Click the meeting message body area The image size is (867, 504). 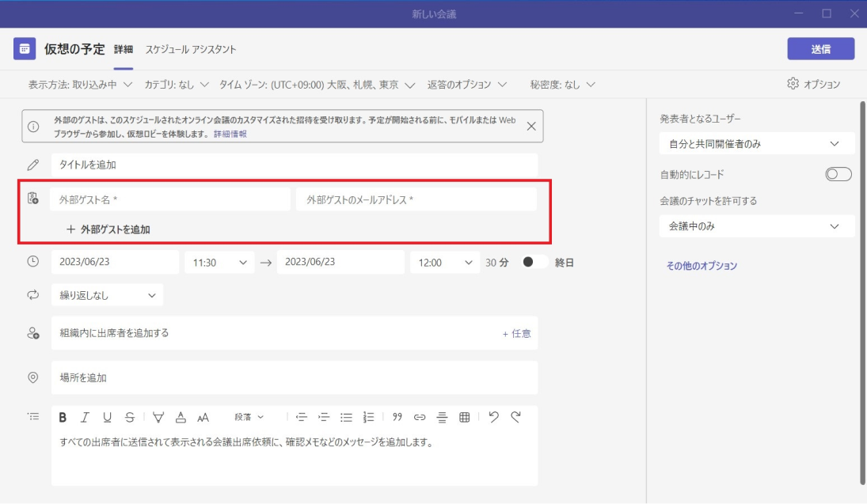click(x=295, y=457)
